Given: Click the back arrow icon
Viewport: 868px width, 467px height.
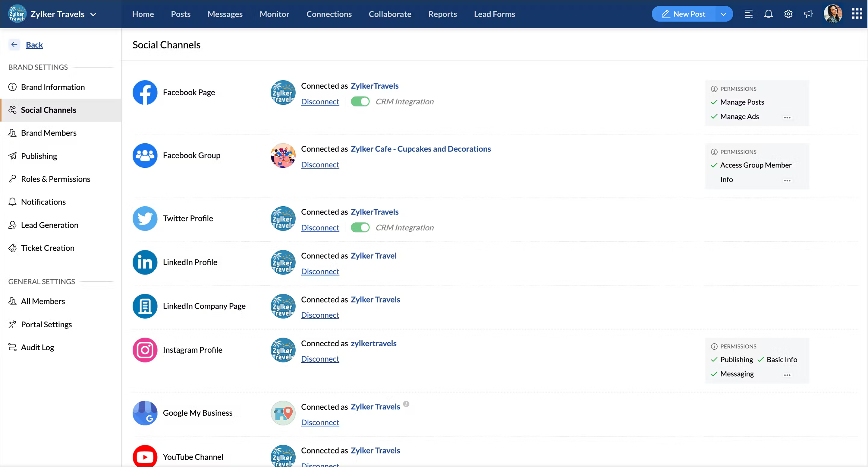Looking at the screenshot, I should pyautogui.click(x=14, y=45).
